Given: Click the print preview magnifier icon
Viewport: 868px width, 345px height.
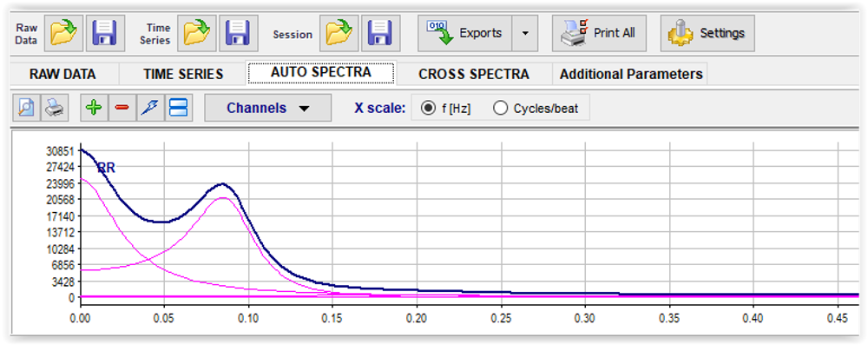Looking at the screenshot, I should [x=27, y=108].
